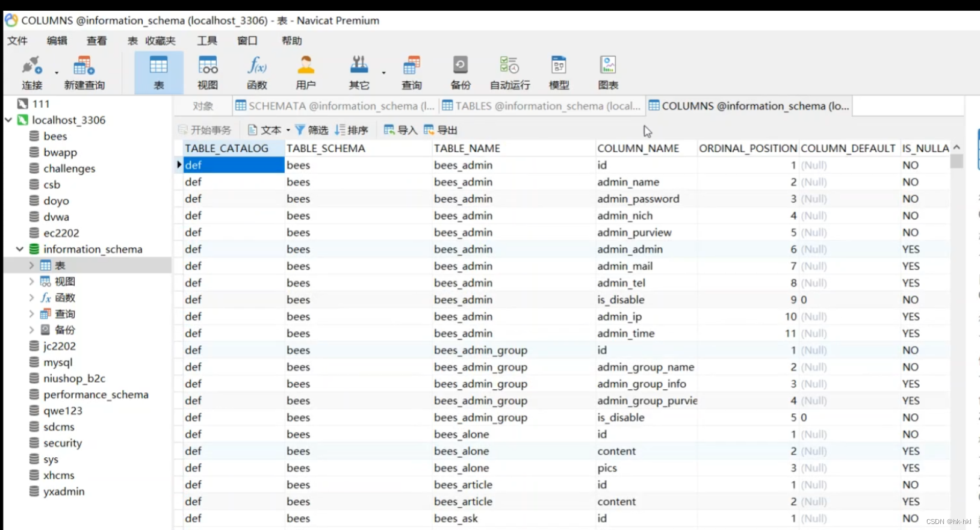Select the COLUMNS @information_schema tab
Image resolution: width=980 pixels, height=530 pixels.
click(749, 106)
